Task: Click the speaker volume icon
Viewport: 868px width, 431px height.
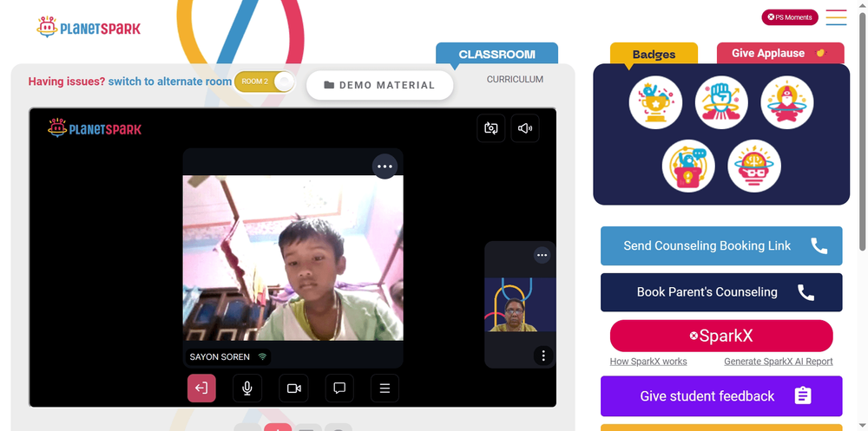Action: click(x=525, y=128)
